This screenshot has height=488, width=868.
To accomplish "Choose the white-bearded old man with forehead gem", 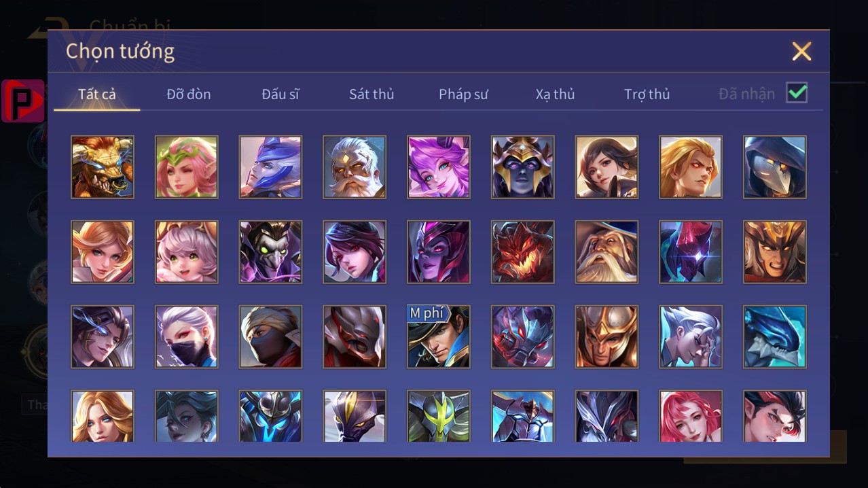I will [355, 167].
